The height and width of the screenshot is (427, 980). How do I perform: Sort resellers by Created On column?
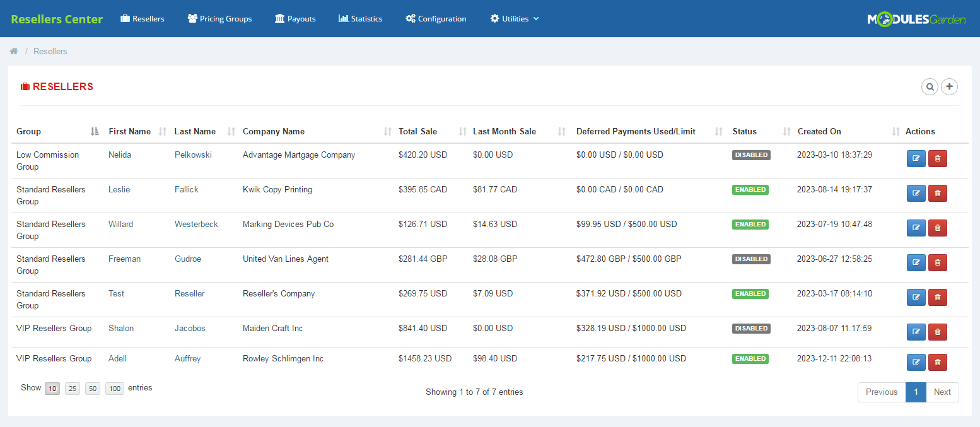(x=819, y=131)
